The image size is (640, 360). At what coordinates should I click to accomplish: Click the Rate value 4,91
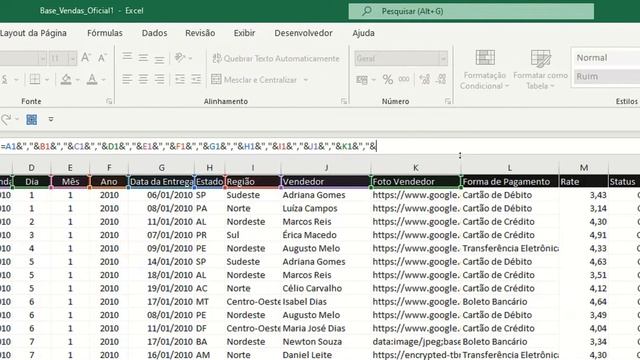coord(584,235)
